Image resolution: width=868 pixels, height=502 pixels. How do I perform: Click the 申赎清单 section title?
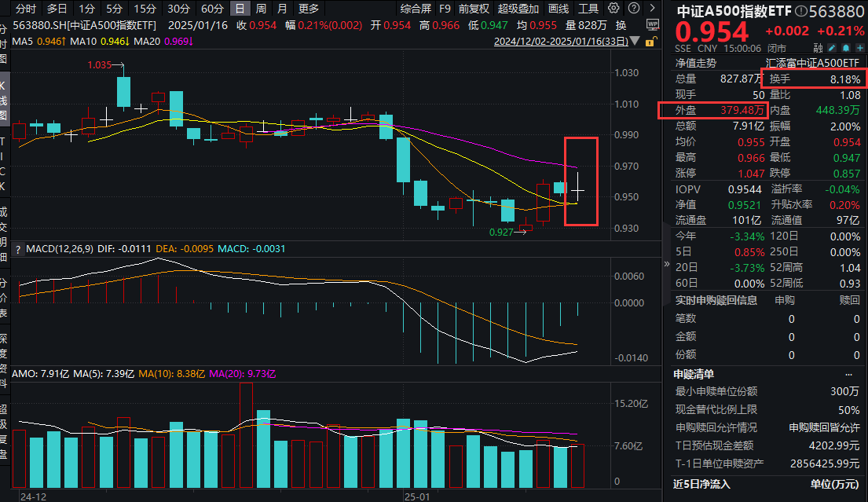694,374
